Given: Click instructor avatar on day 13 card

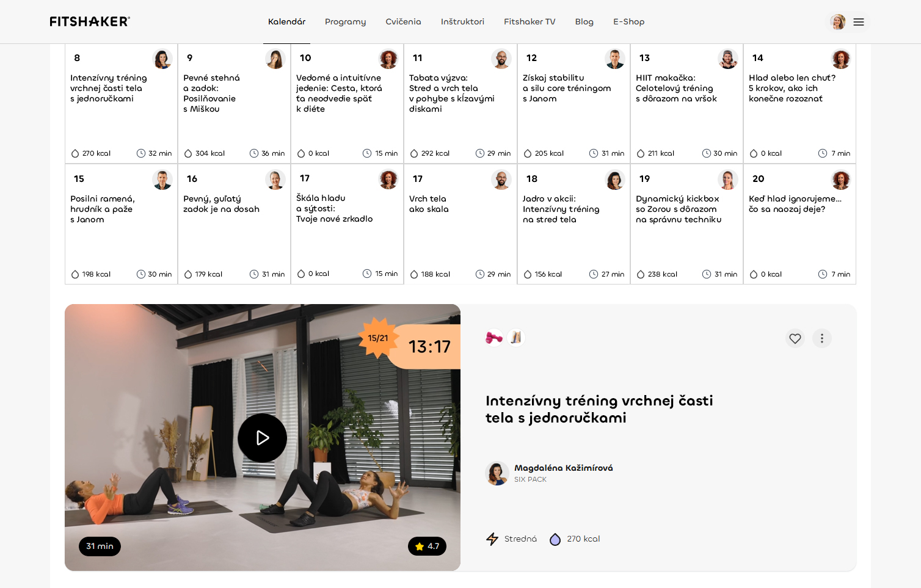Looking at the screenshot, I should click(x=727, y=59).
